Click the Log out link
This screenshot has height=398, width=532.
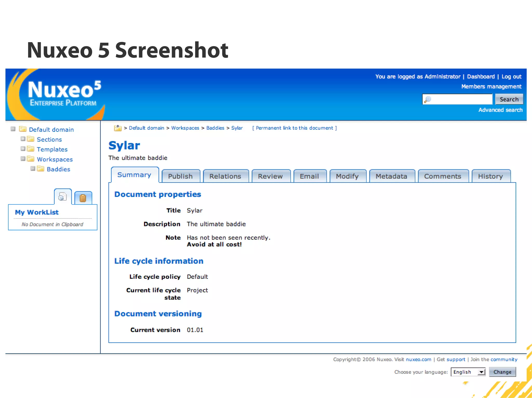point(511,77)
